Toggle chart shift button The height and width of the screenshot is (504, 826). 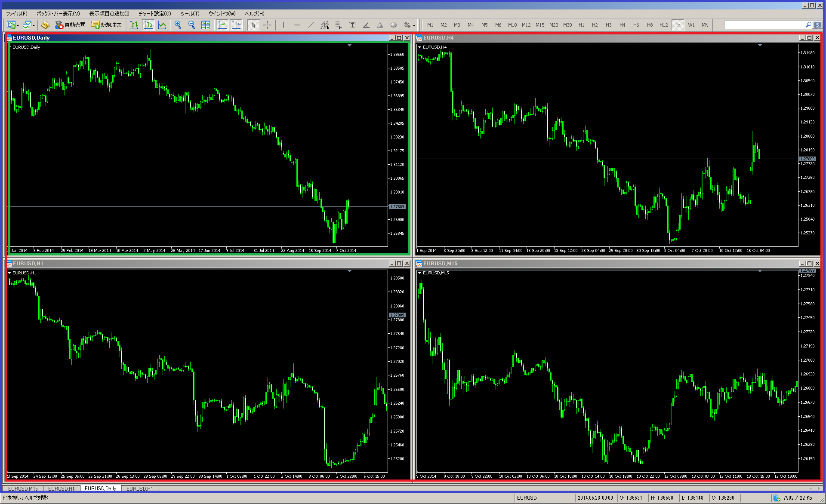click(236, 25)
